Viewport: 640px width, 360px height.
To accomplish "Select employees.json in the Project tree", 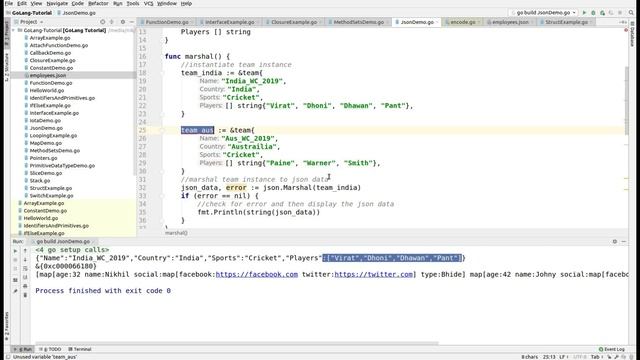I will pos(48,76).
